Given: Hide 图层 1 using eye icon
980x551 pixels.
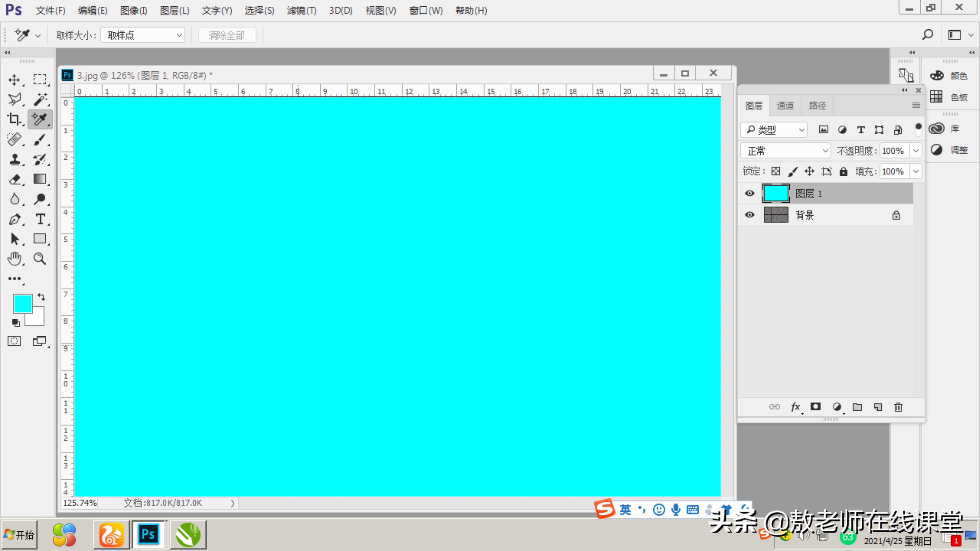Looking at the screenshot, I should coord(749,193).
